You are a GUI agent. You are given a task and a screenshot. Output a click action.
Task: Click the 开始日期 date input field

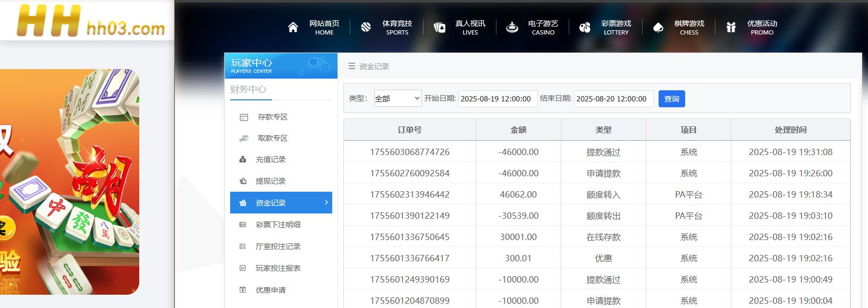pyautogui.click(x=498, y=99)
